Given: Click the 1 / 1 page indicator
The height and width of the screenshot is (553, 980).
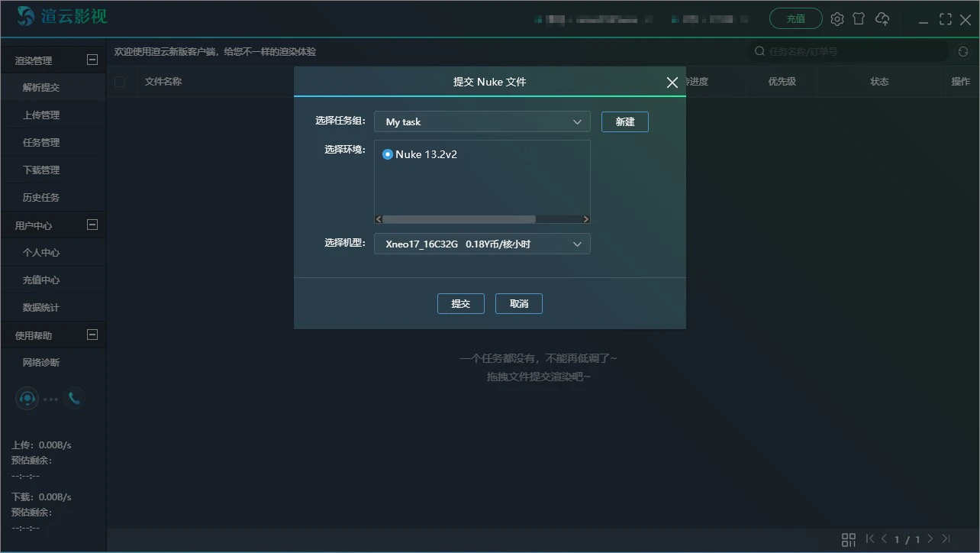Looking at the screenshot, I should (x=907, y=540).
